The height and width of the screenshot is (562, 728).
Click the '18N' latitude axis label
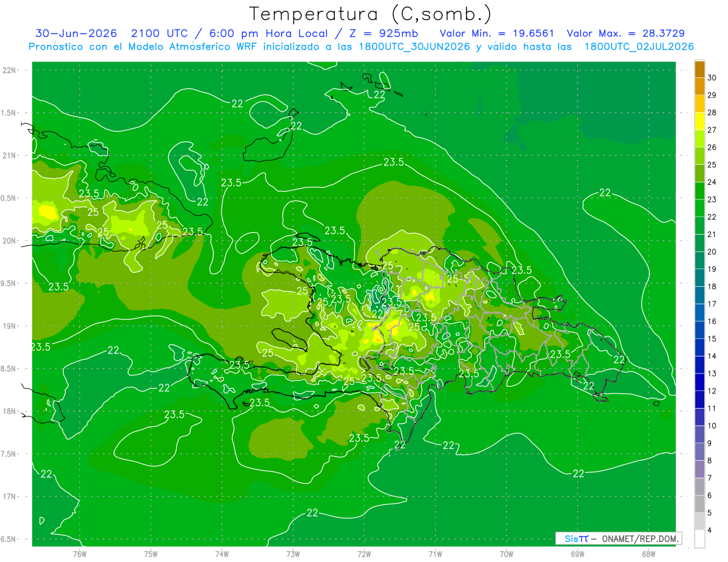tap(10, 411)
